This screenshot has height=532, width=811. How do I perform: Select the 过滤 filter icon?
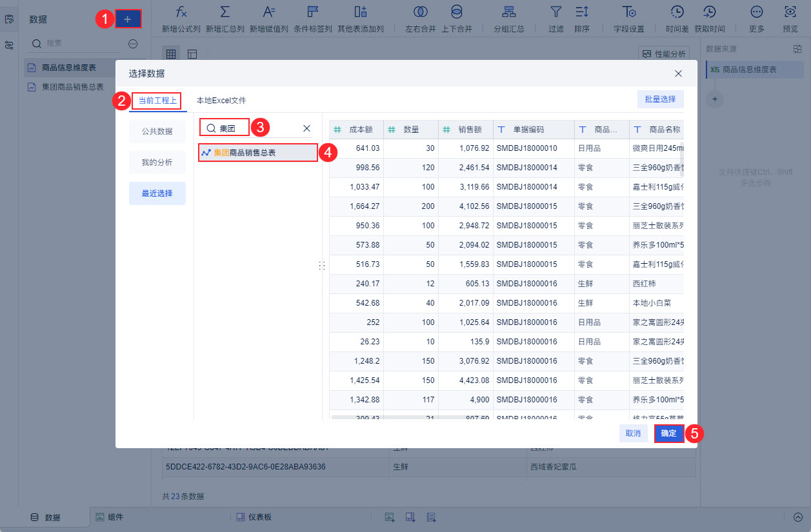pos(556,12)
